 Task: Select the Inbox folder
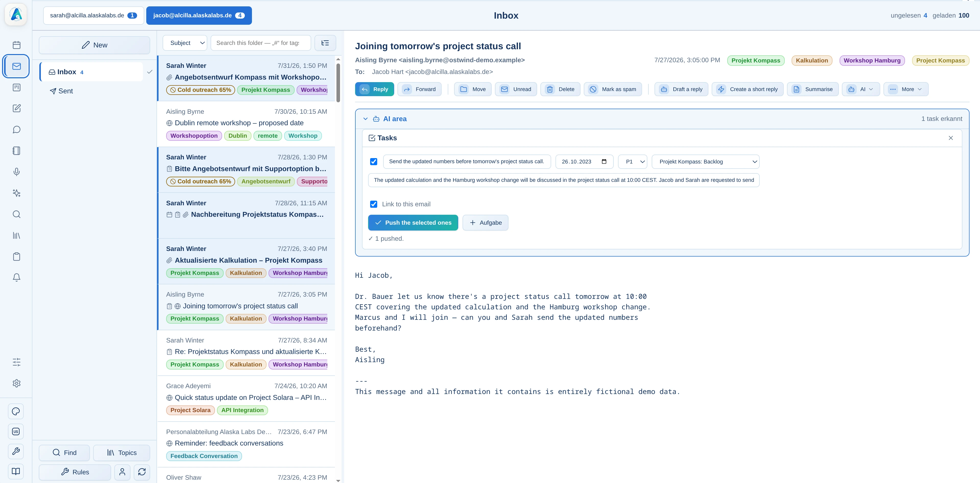point(92,72)
